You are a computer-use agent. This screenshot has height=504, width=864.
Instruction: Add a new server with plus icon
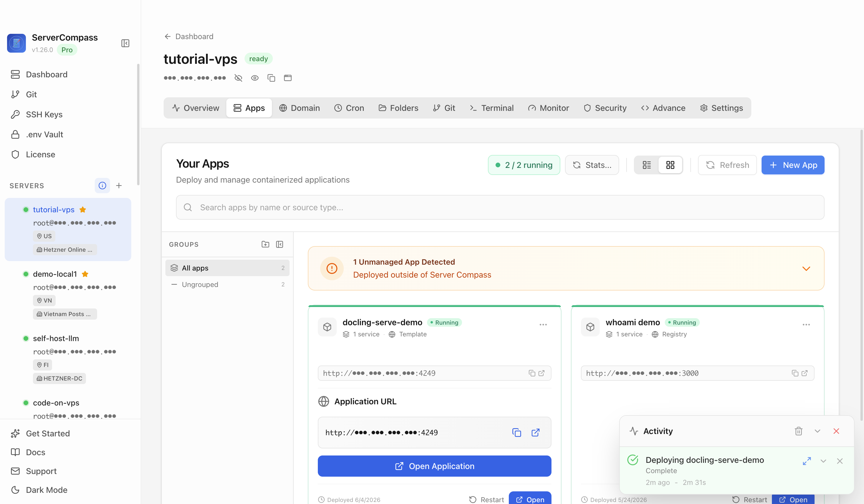(119, 185)
